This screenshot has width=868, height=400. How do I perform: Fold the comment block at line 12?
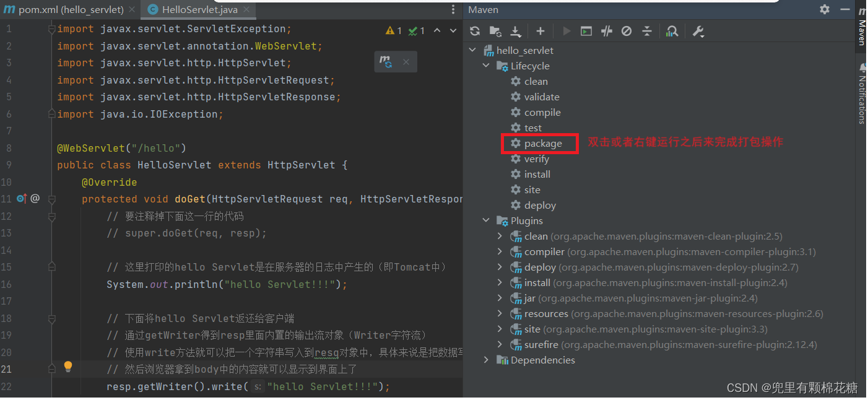(52, 216)
